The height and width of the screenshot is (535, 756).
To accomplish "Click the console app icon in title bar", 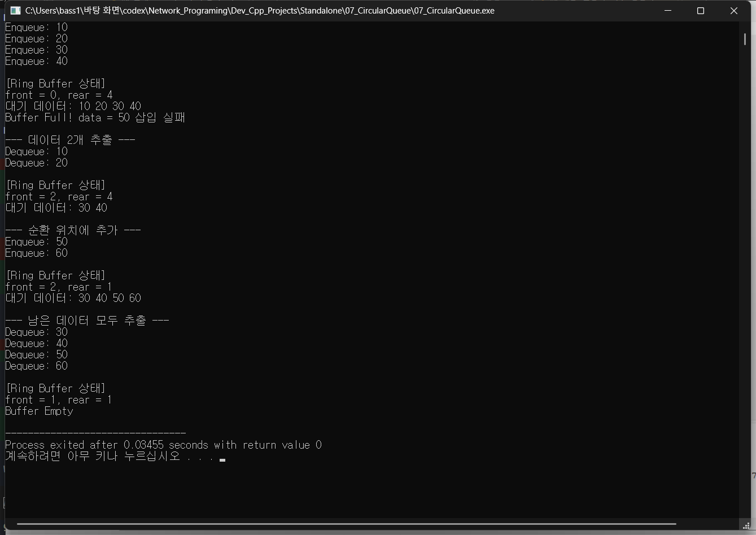I will point(15,11).
